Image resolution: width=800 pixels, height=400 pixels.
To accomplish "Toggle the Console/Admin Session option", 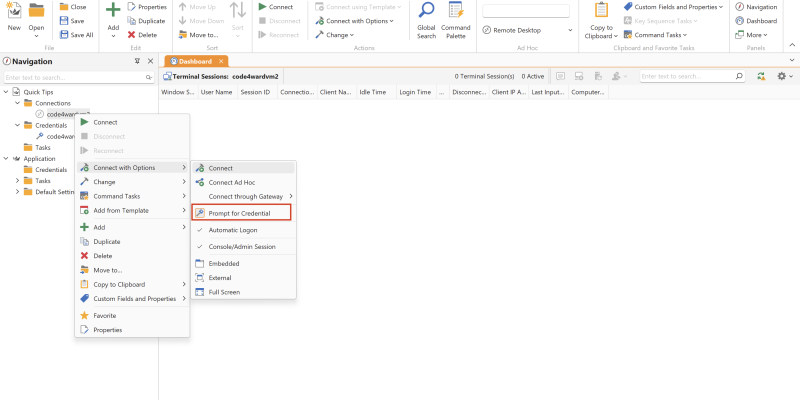I will click(241, 246).
